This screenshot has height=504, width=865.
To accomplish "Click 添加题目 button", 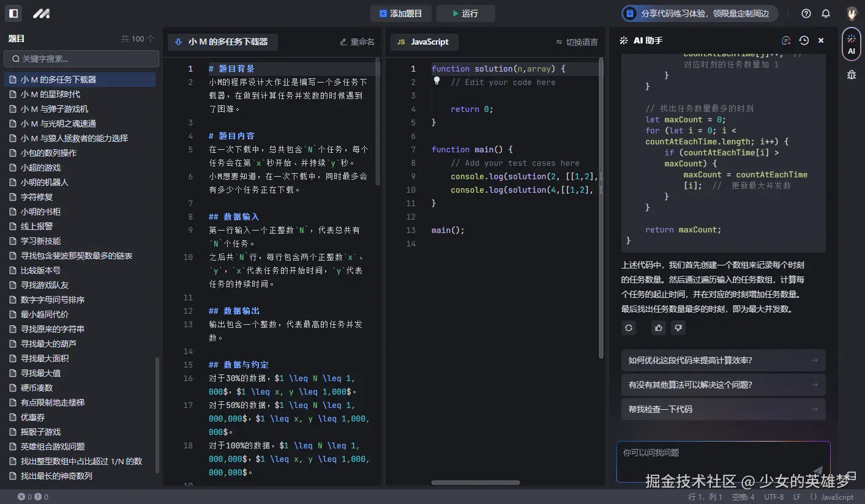I will [401, 13].
